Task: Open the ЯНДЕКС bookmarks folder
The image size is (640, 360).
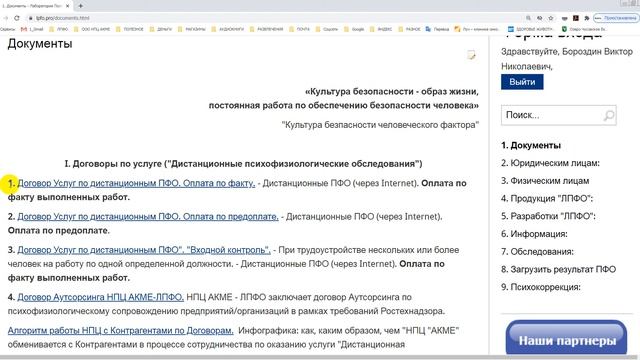Action: click(x=381, y=29)
